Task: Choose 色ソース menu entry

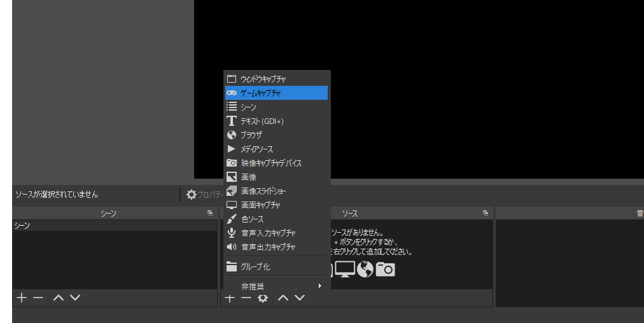Action: coord(276,219)
